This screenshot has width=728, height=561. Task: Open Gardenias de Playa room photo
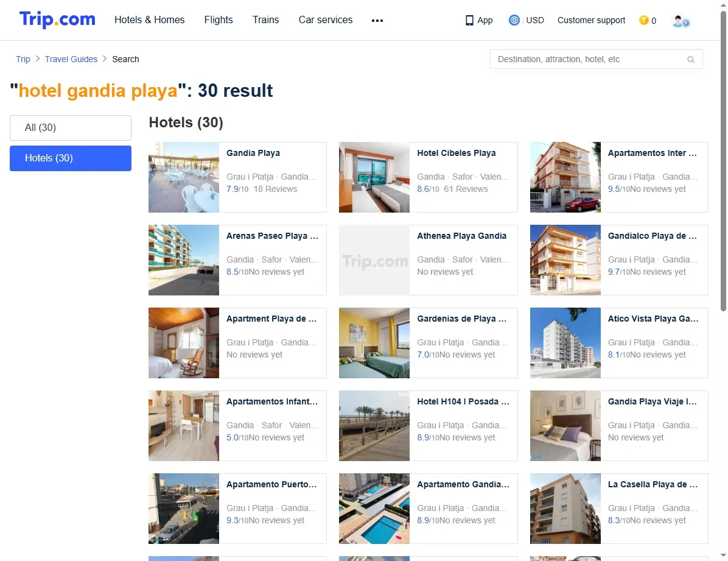click(374, 342)
